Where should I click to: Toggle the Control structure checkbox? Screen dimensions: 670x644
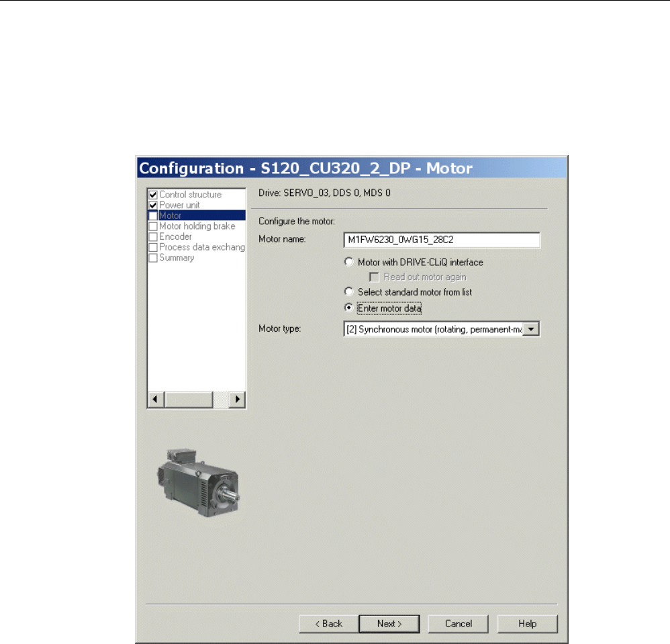tap(153, 195)
